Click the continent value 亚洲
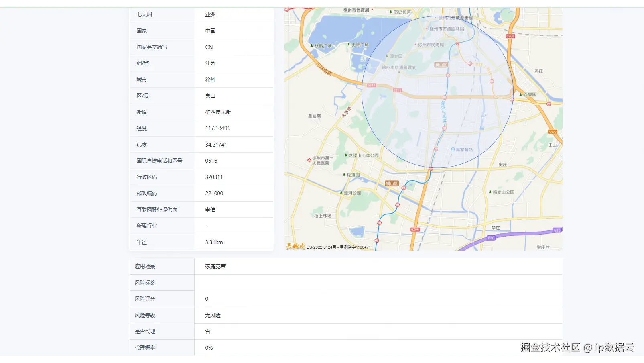Image resolution: width=644 pixels, height=363 pixels. [210, 14]
